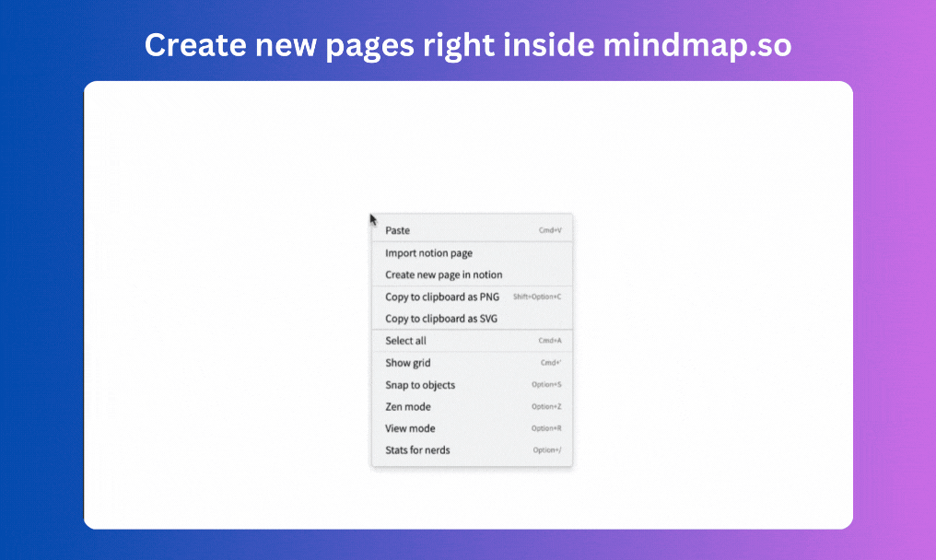Pick Select all in context menu

tap(472, 340)
